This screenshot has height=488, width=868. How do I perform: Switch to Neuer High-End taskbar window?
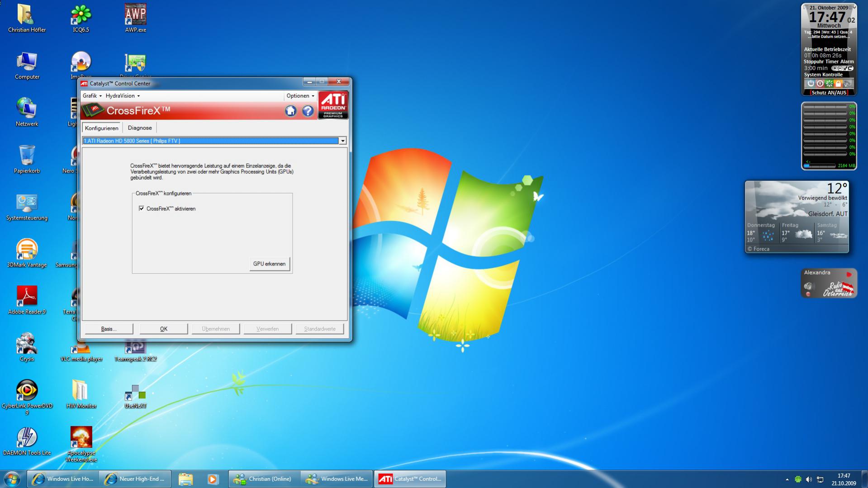[x=135, y=479]
